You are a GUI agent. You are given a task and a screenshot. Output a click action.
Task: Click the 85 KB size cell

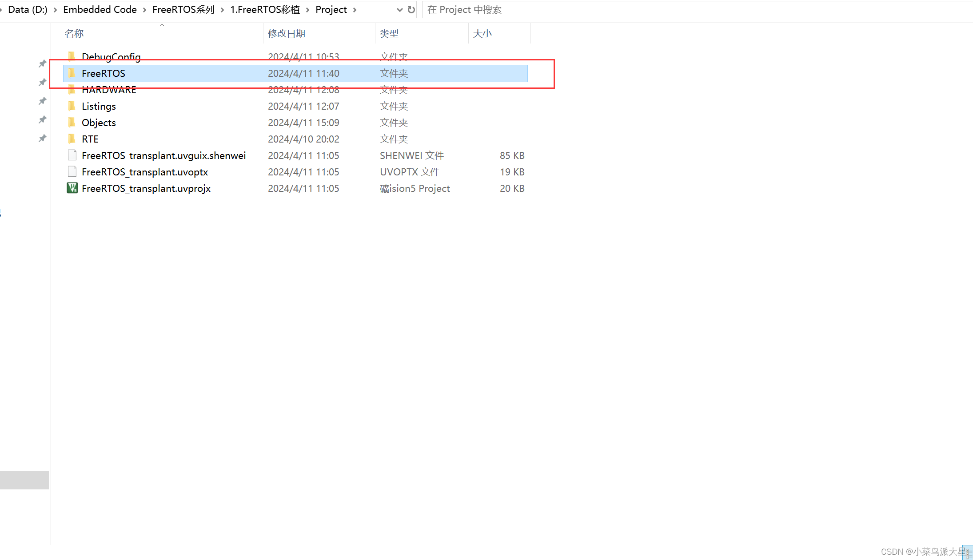(x=512, y=155)
